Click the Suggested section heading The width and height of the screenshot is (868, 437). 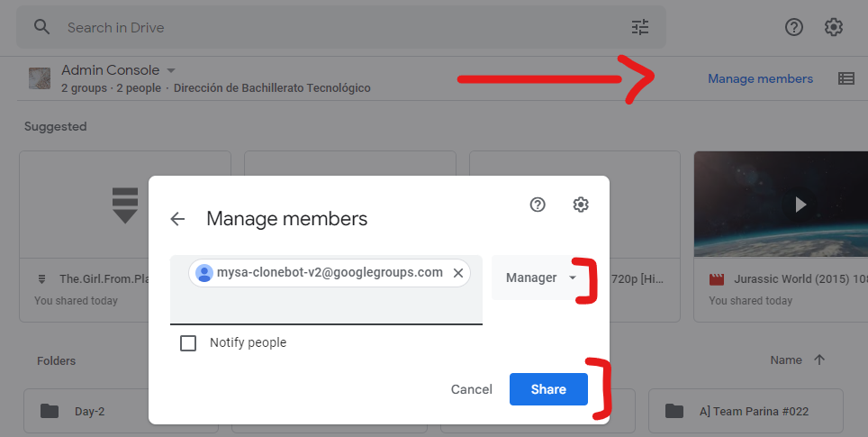[x=55, y=126]
